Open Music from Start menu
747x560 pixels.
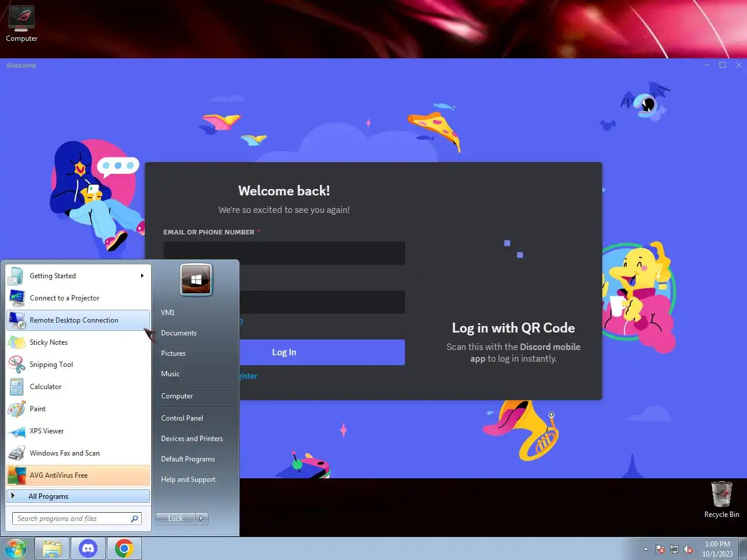tap(170, 374)
